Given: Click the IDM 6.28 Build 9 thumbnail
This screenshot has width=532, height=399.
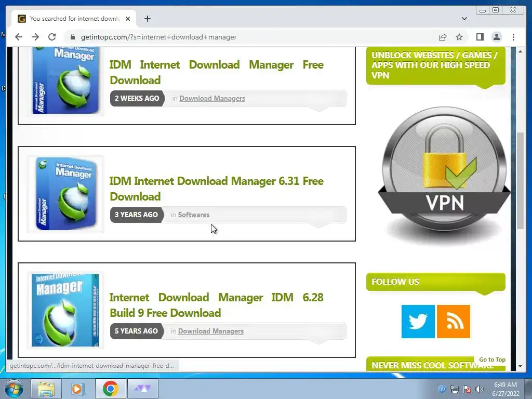Looking at the screenshot, I should (65, 310).
